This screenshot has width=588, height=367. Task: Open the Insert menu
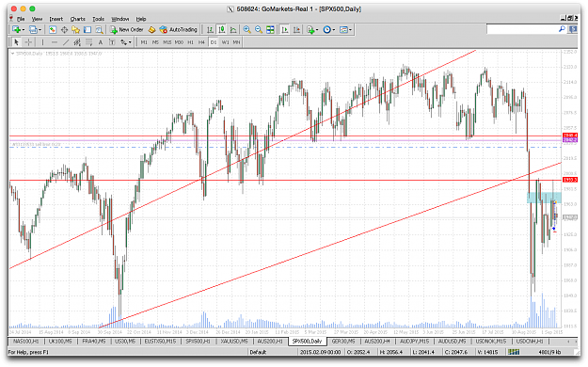[56, 19]
